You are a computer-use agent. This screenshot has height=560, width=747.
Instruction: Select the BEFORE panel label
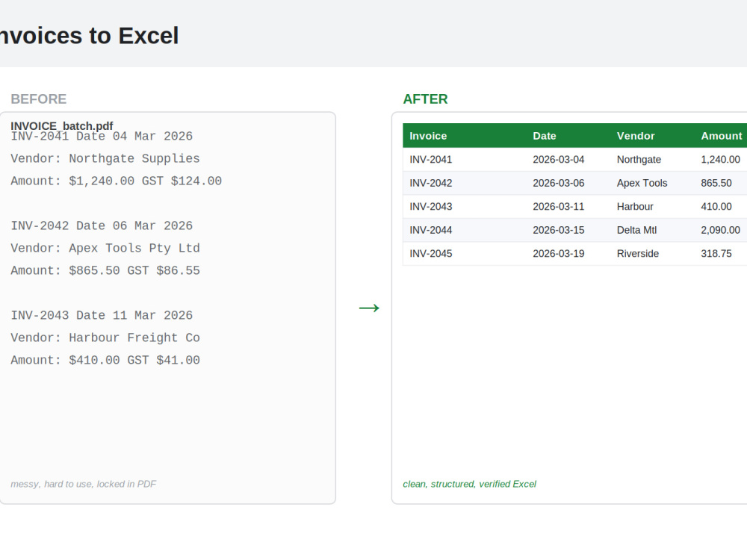[39, 99]
